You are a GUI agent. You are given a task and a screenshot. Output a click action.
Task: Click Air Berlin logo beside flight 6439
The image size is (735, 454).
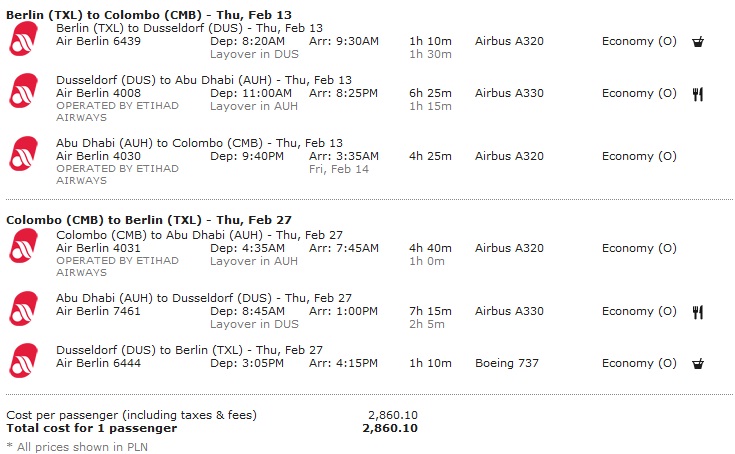(23, 38)
